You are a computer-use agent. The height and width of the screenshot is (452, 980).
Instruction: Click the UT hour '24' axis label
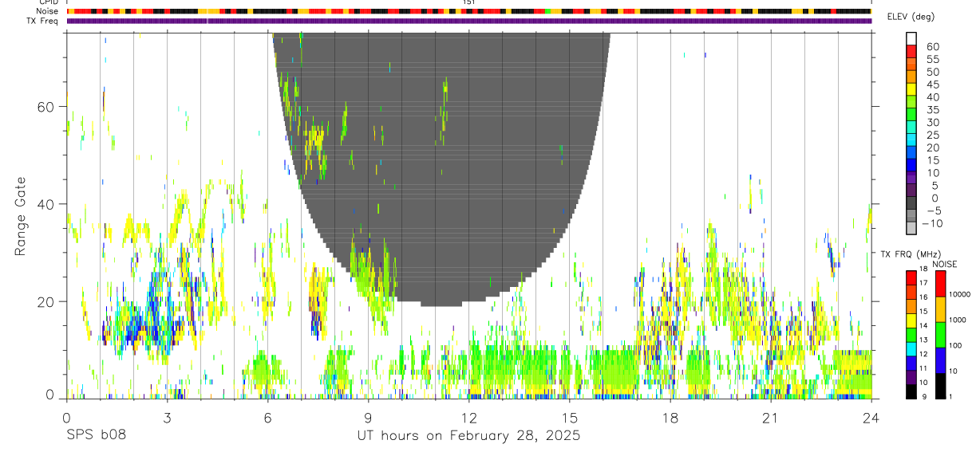click(871, 417)
